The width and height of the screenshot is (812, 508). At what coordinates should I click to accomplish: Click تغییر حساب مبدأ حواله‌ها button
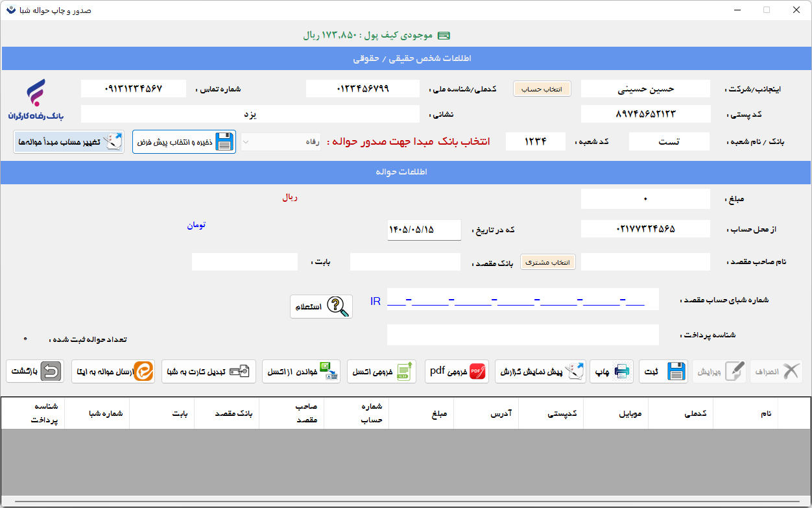69,142
